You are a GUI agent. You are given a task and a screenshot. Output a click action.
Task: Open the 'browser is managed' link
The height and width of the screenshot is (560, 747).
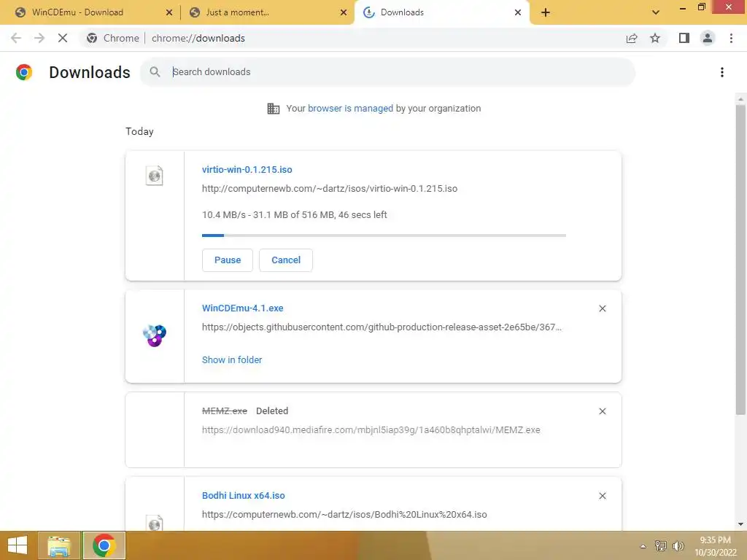tap(350, 109)
